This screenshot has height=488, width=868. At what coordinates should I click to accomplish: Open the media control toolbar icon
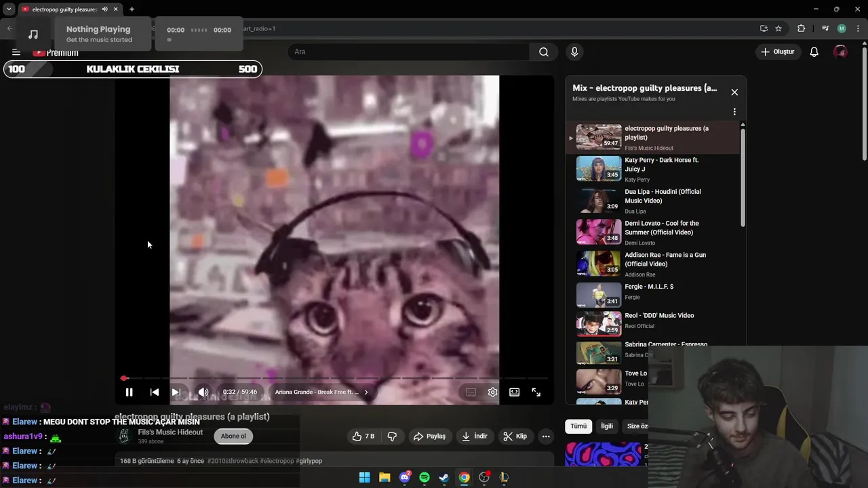click(x=825, y=28)
